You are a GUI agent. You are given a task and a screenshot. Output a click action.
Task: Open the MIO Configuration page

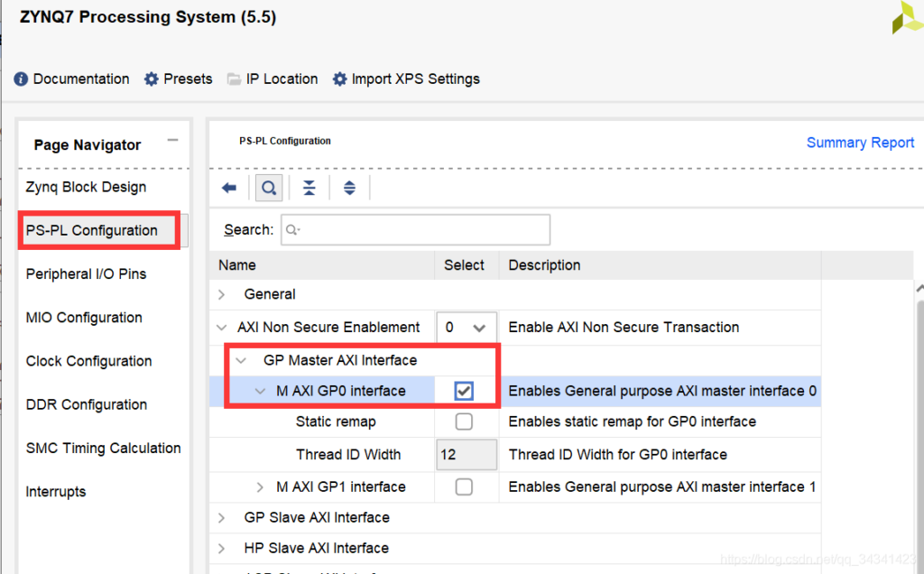pos(84,318)
